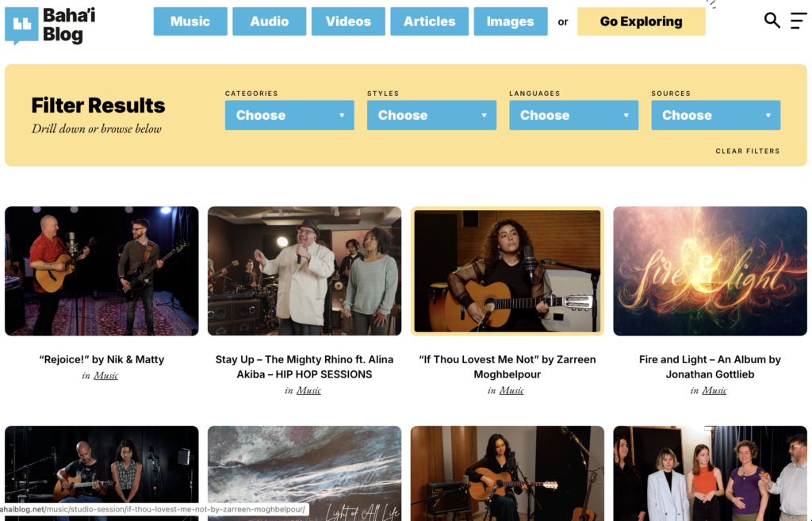
Task: Switch to the Music section
Action: pyautogui.click(x=190, y=21)
